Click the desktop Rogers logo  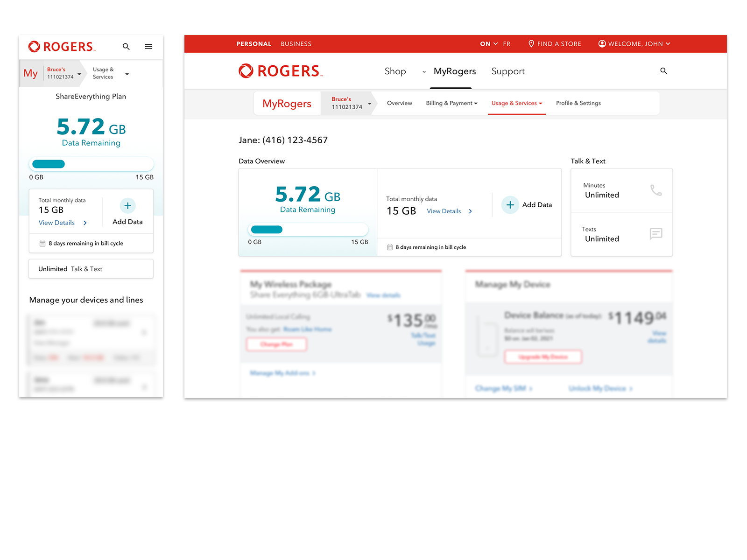[281, 71]
